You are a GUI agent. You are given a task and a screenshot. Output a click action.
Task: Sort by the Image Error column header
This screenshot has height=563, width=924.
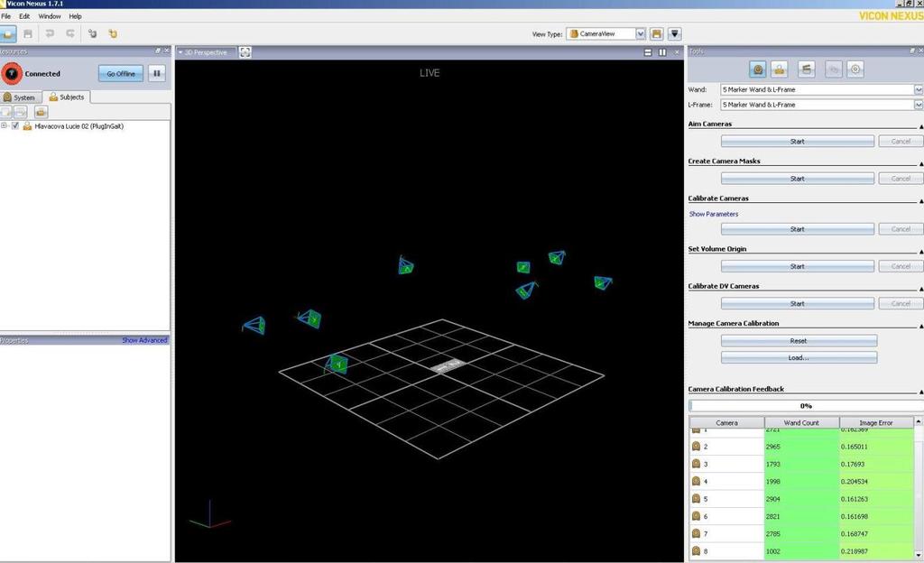875,423
